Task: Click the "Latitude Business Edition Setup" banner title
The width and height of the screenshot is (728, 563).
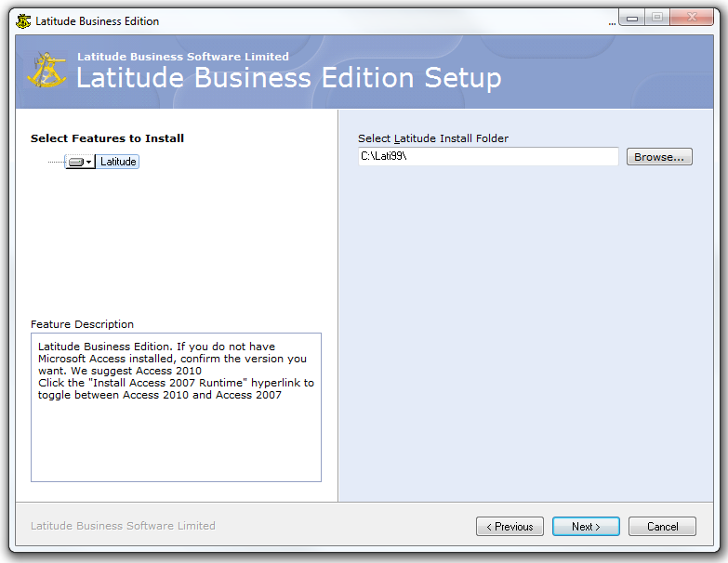Action: click(x=288, y=78)
